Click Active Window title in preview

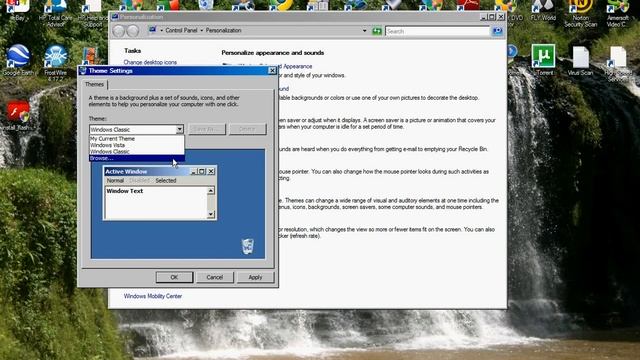pyautogui.click(x=126, y=172)
